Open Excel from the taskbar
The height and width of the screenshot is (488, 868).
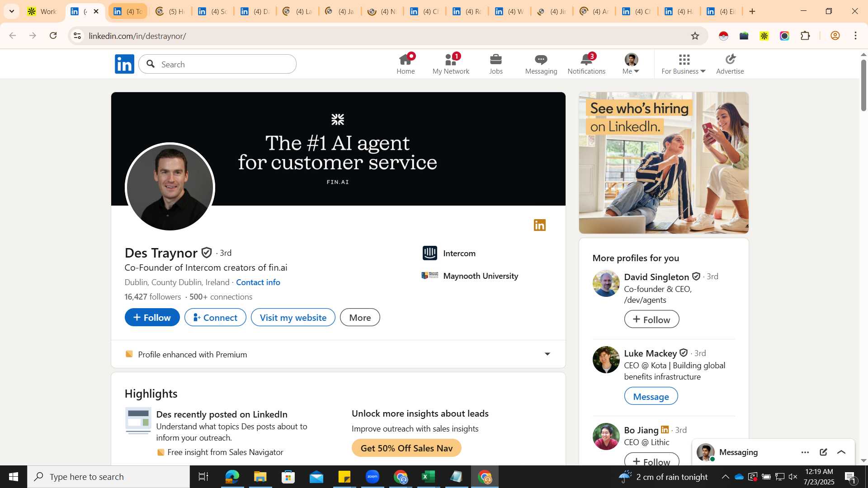pyautogui.click(x=428, y=477)
